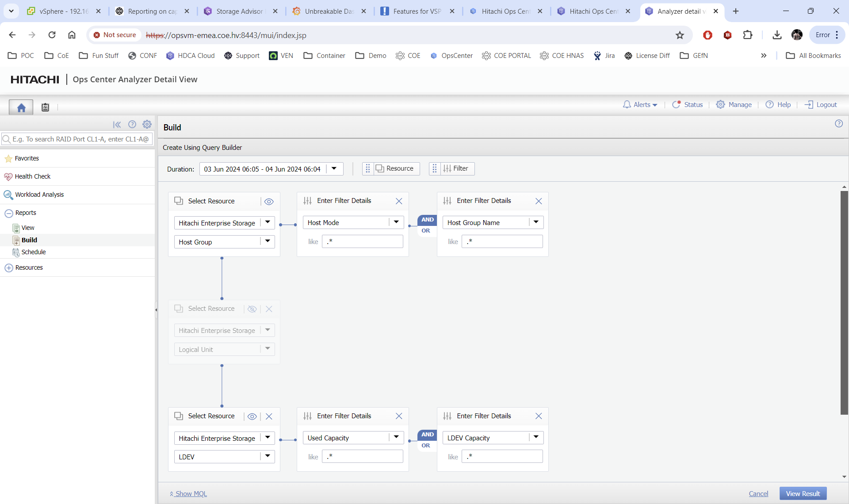
Task: Close the LDEV Capacity filter box
Action: tap(539, 416)
